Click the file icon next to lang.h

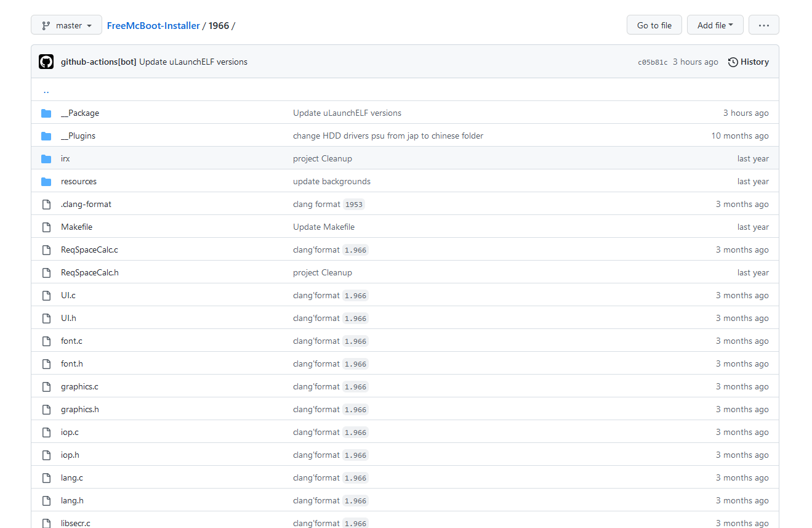[x=46, y=500]
